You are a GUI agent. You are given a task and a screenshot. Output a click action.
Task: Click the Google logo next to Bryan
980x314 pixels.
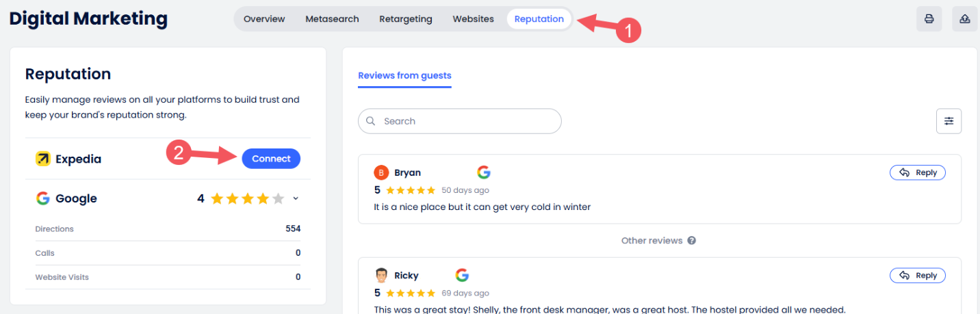pos(484,172)
